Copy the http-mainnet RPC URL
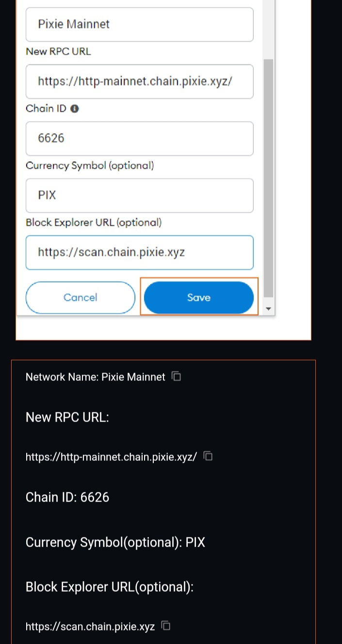The image size is (342, 644). (x=208, y=456)
